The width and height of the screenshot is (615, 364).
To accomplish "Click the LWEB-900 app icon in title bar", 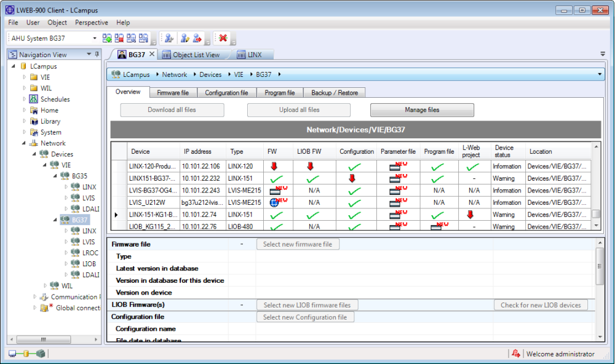I will coord(10,10).
